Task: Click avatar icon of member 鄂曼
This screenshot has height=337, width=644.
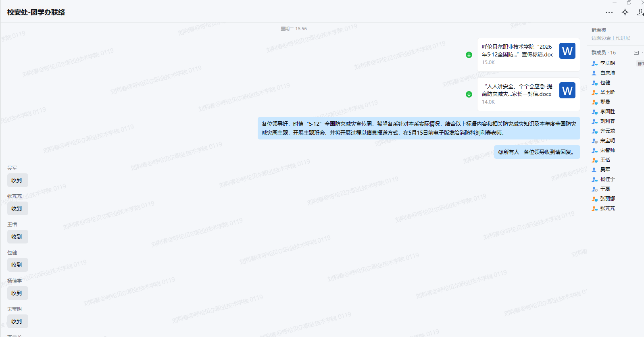Action: tap(594, 102)
